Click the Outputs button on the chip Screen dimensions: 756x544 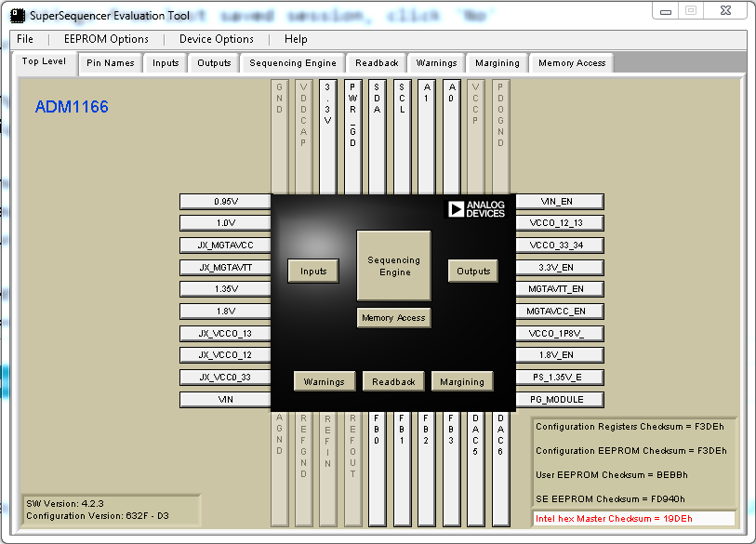click(473, 271)
